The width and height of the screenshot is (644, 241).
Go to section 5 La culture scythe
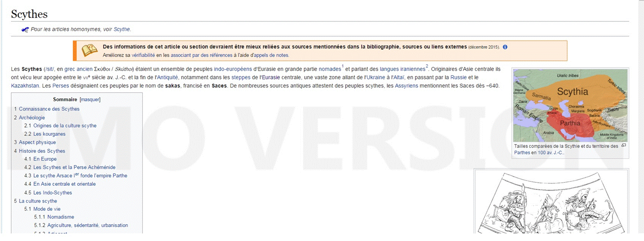(35, 201)
